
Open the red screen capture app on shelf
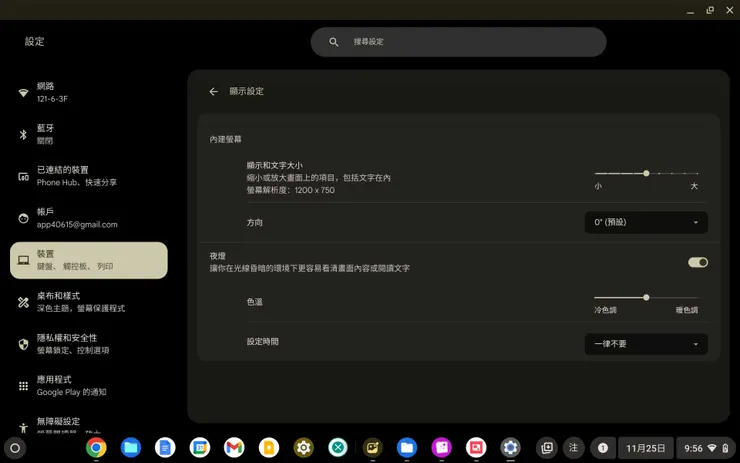tap(476, 447)
